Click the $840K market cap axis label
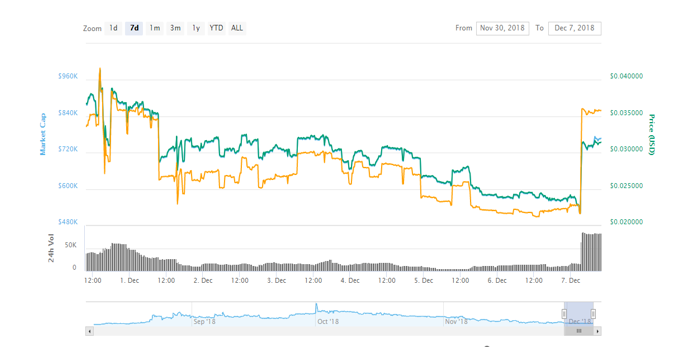 [68, 113]
